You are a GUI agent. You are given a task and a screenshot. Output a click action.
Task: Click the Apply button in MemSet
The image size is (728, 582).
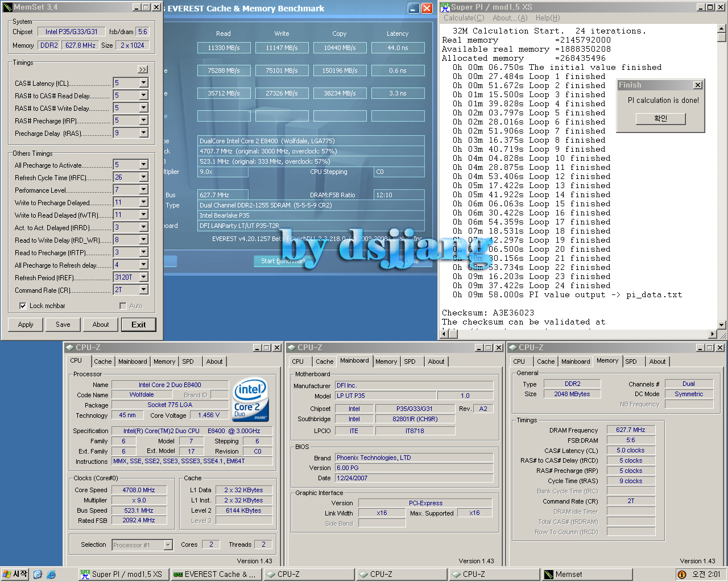[x=26, y=325]
